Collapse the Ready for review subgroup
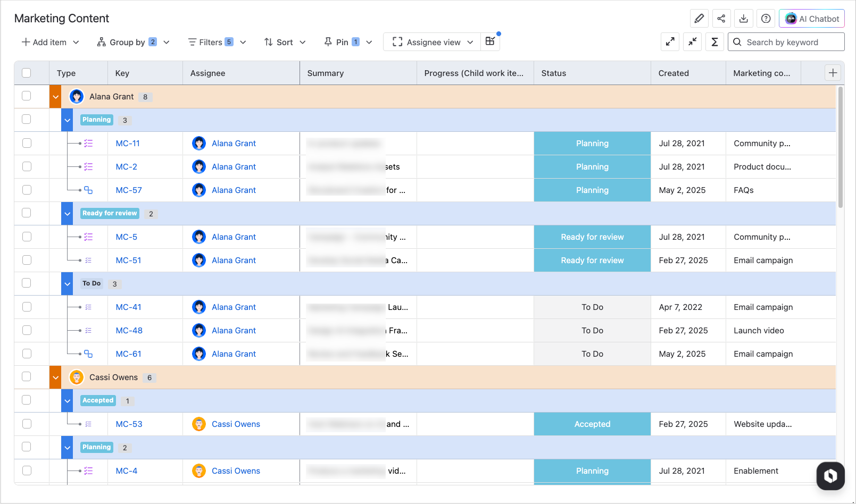 67,214
